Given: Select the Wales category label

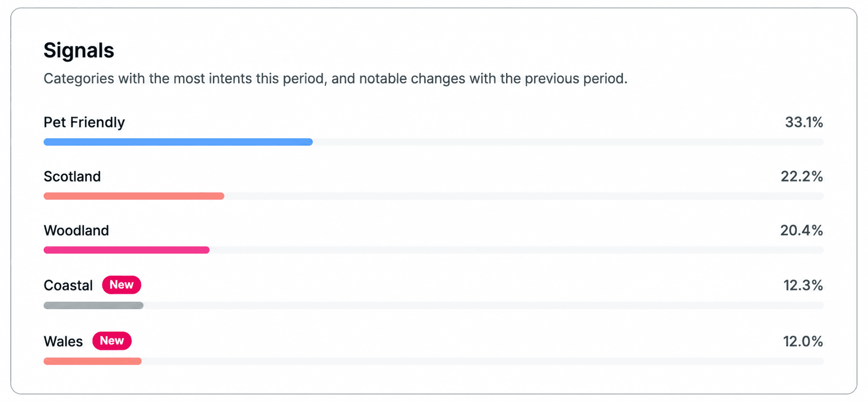Looking at the screenshot, I should click(63, 341).
